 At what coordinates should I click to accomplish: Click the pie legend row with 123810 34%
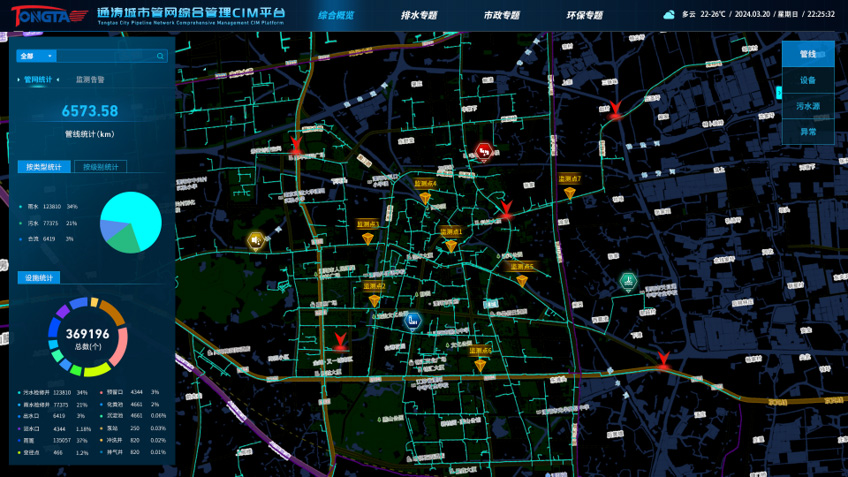(x=49, y=207)
